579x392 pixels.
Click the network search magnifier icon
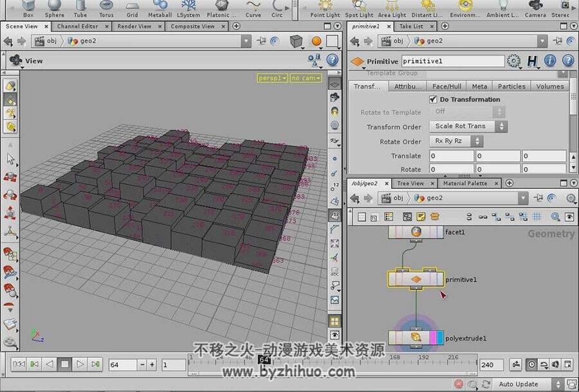(555, 217)
